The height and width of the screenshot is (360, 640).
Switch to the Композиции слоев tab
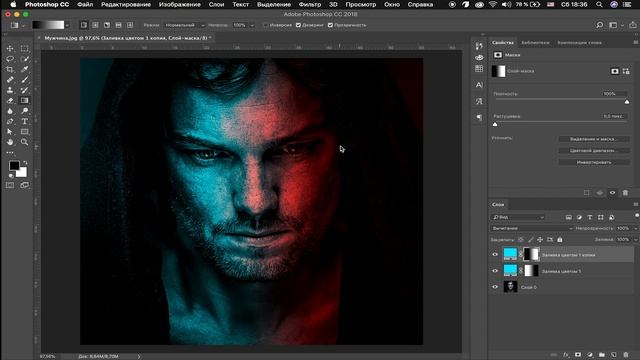pyautogui.click(x=579, y=42)
